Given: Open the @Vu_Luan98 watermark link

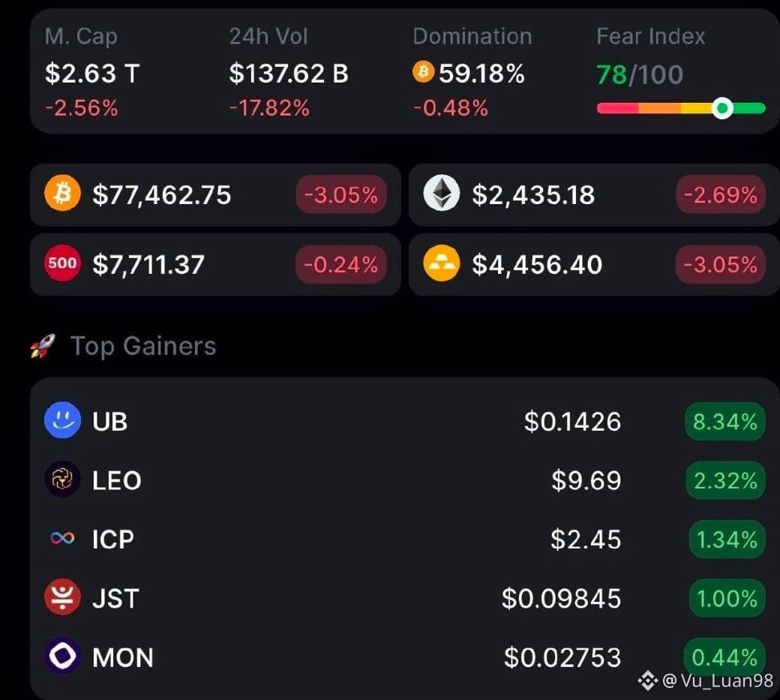Looking at the screenshot, I should pyautogui.click(x=706, y=680).
